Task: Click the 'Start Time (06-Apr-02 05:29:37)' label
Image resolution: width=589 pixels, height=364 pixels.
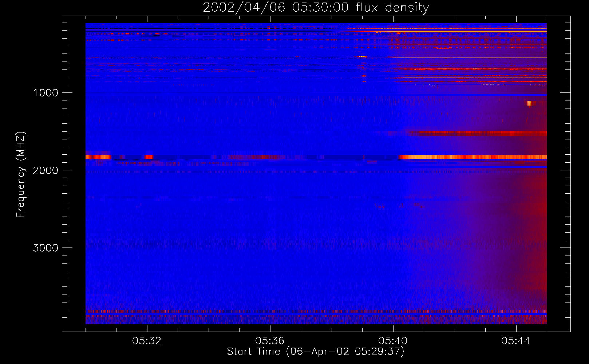Action: [x=316, y=352]
